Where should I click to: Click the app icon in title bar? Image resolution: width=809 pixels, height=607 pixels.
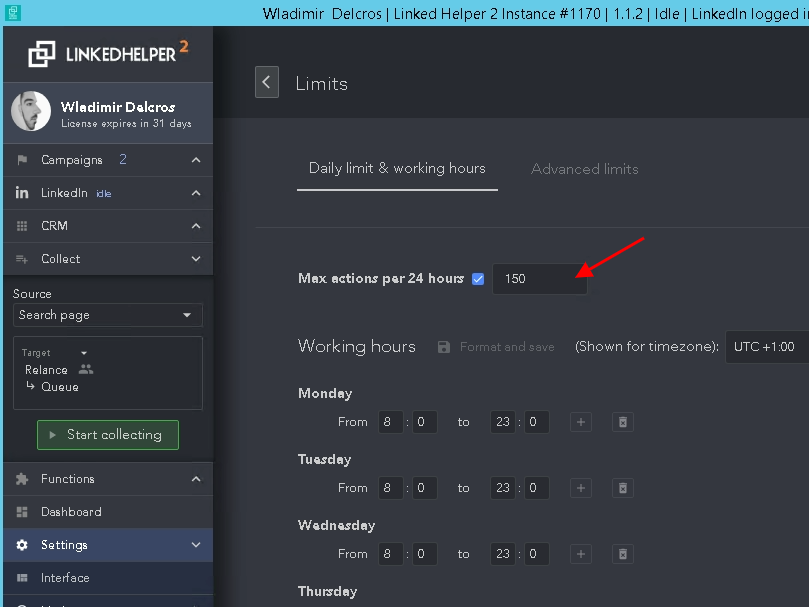point(12,13)
